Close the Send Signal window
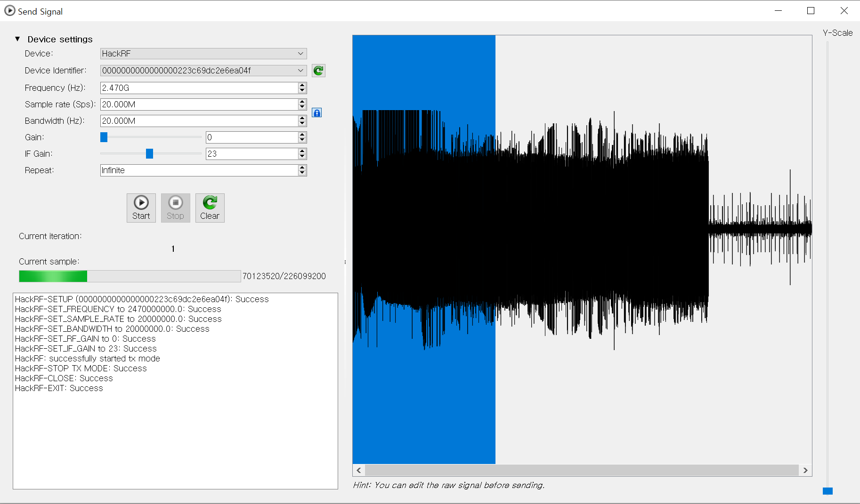Viewport: 860px width, 504px height. click(844, 10)
